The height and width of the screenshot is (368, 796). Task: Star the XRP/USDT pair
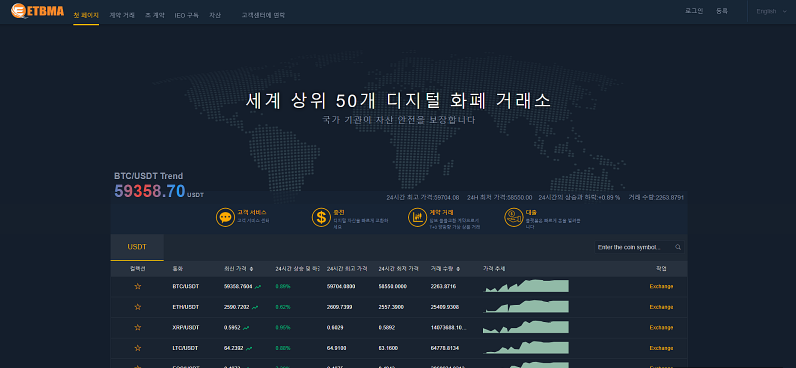138,327
